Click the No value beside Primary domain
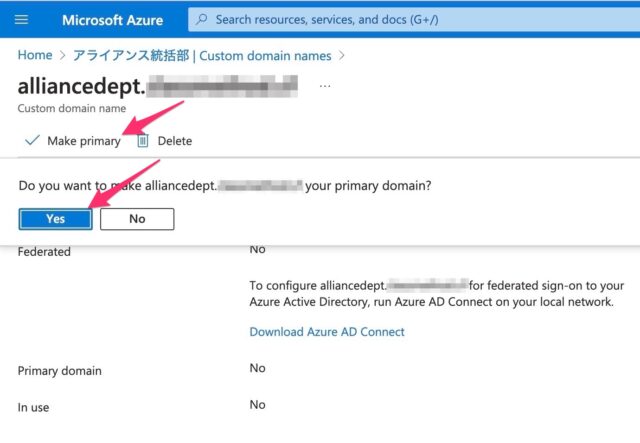The image size is (640, 443). pyautogui.click(x=258, y=368)
